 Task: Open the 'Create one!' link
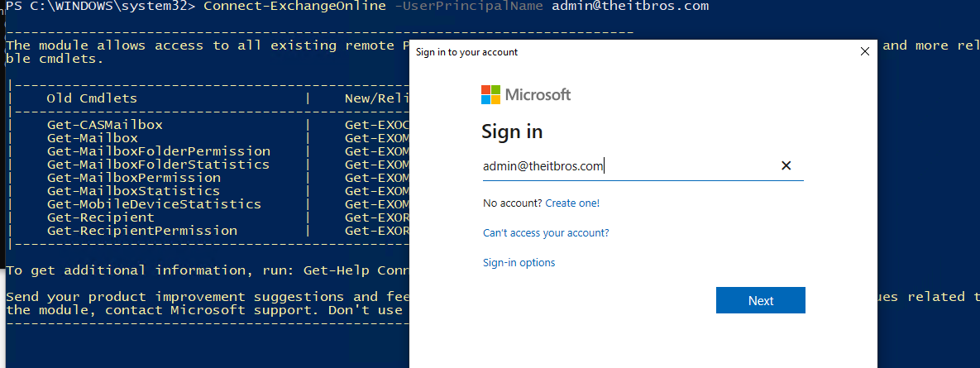(572, 203)
